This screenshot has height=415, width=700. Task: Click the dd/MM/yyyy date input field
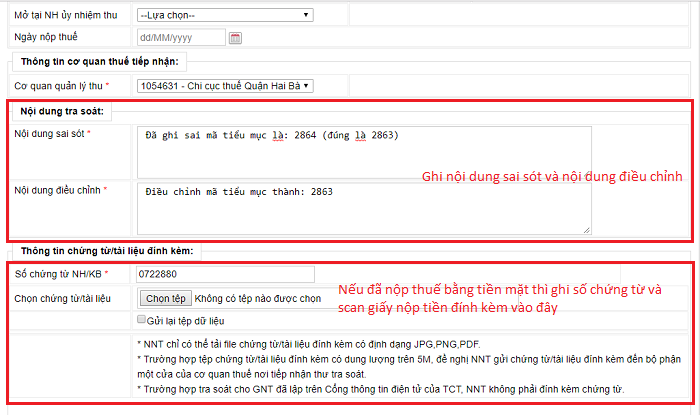[x=180, y=38]
